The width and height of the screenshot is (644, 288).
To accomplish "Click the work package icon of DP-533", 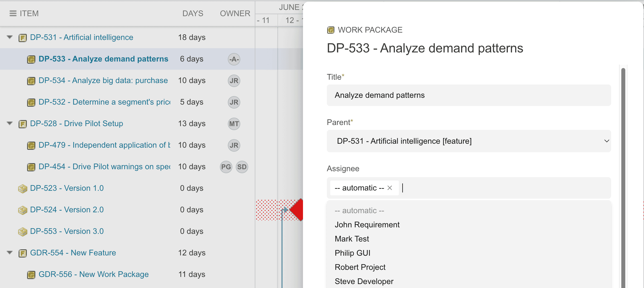I will (x=31, y=59).
